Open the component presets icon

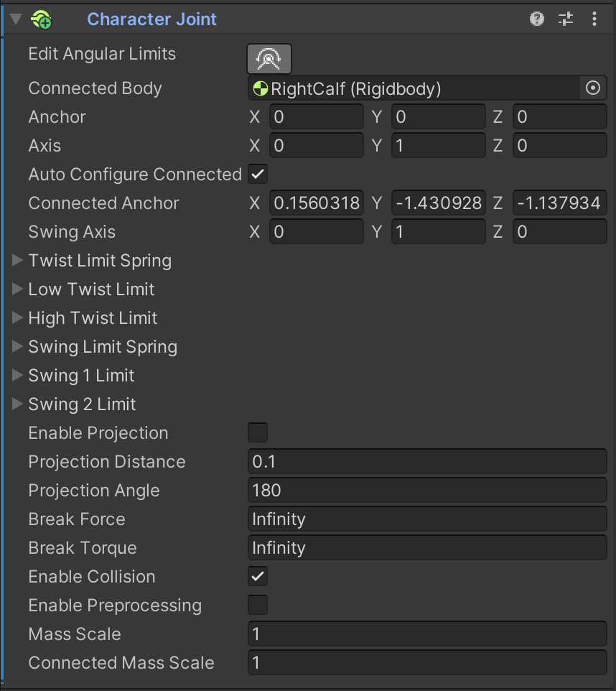[566, 19]
